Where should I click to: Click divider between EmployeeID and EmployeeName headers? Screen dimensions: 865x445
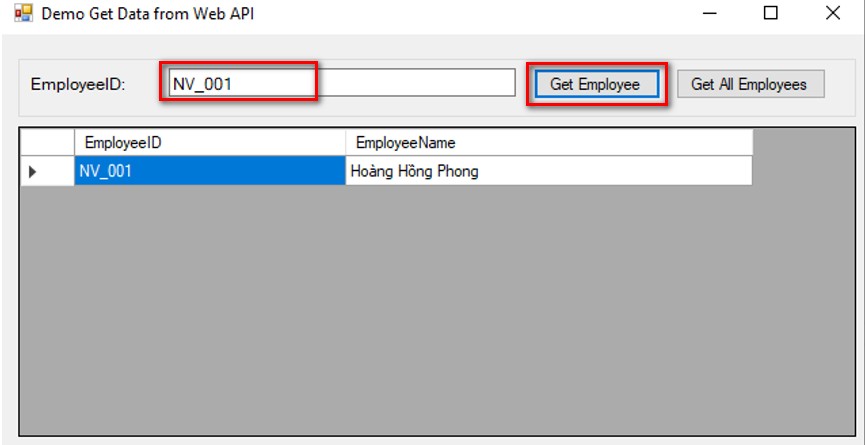345,143
